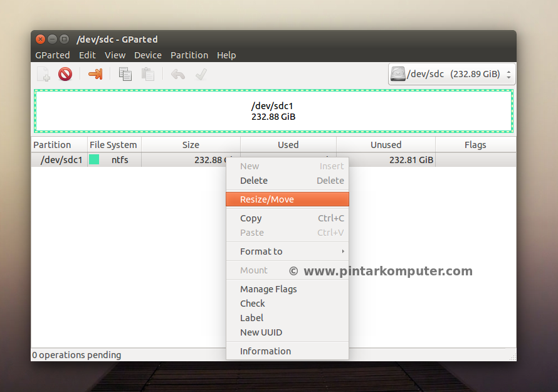Click the greyed-out Paste context menu entry

point(287,233)
